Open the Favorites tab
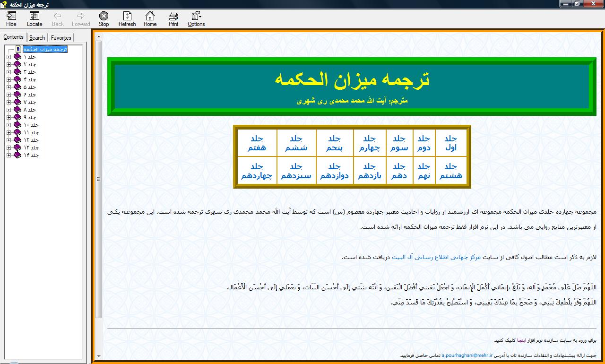 click(x=61, y=38)
